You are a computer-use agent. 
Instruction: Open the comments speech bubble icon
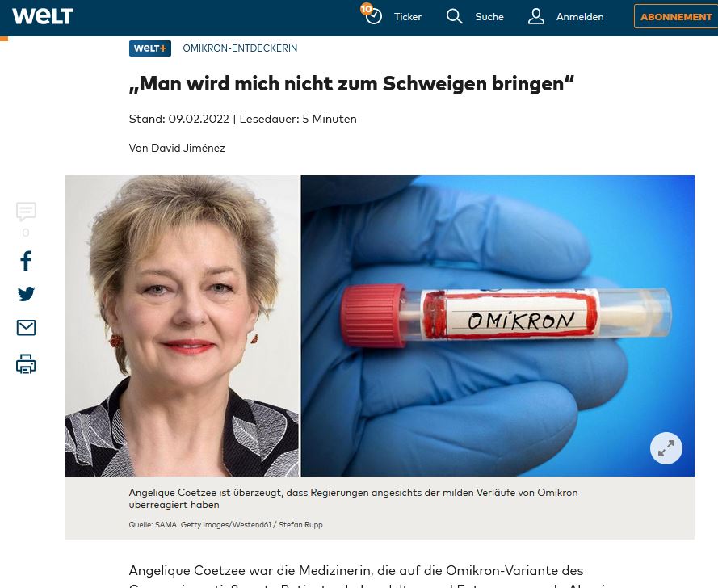(26, 212)
